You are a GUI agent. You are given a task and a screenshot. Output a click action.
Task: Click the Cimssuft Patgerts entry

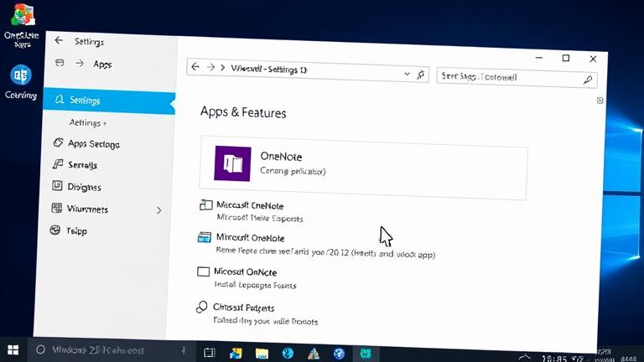tap(243, 307)
